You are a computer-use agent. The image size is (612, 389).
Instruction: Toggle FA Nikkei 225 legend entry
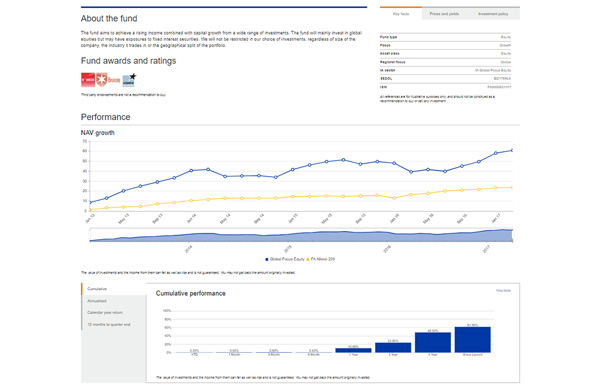[321, 259]
